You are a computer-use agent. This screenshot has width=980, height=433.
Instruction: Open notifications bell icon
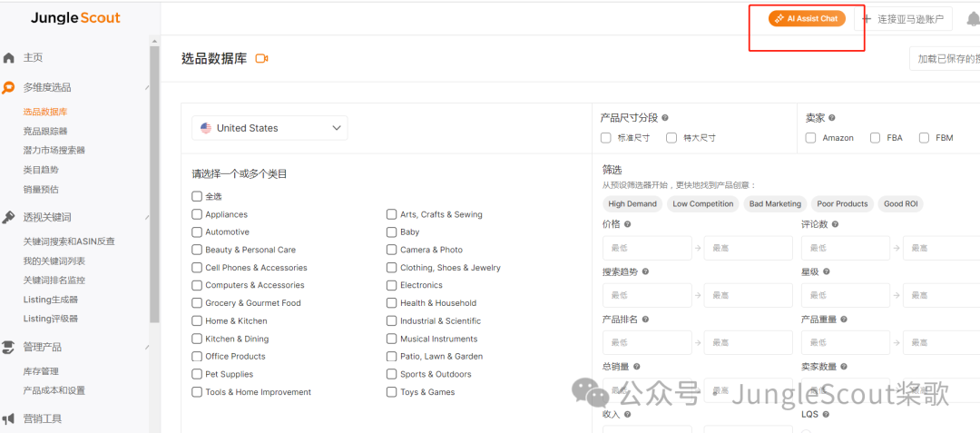point(973,19)
